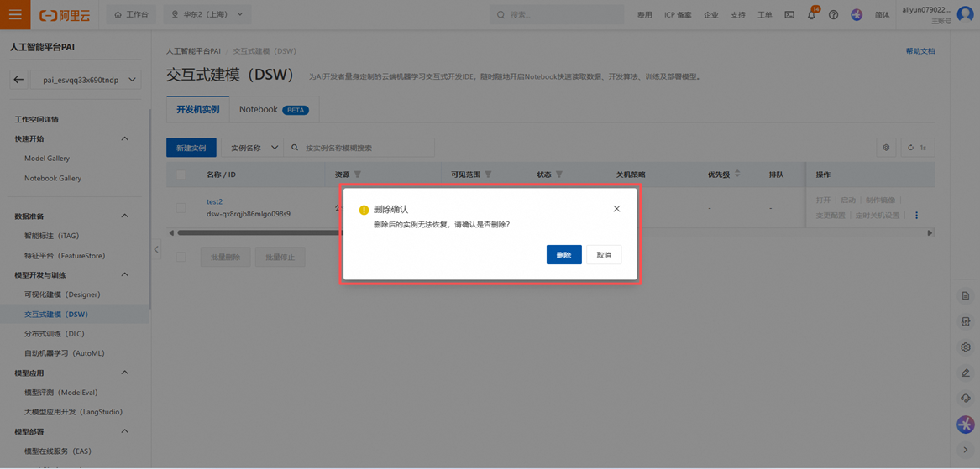The image size is (980, 469).
Task: Collapse the 模型应用 section
Action: [124, 373]
